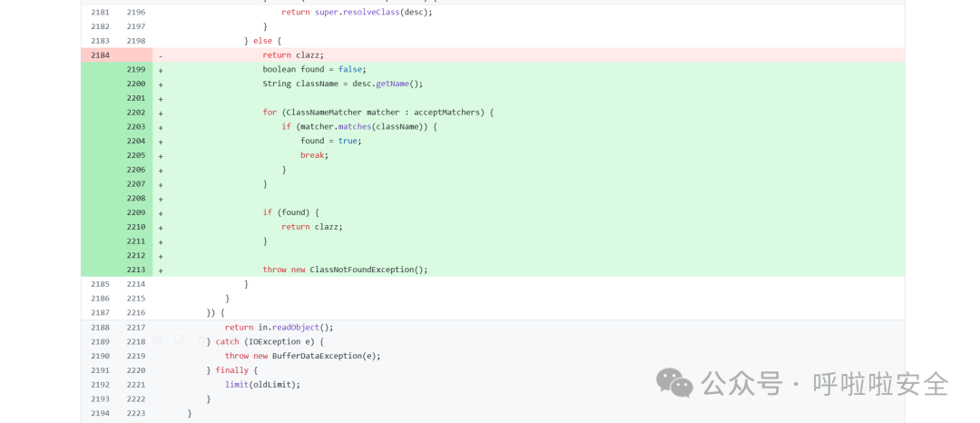This screenshot has width=980, height=423.
Task: Click old line number 2188
Action: [100, 328]
